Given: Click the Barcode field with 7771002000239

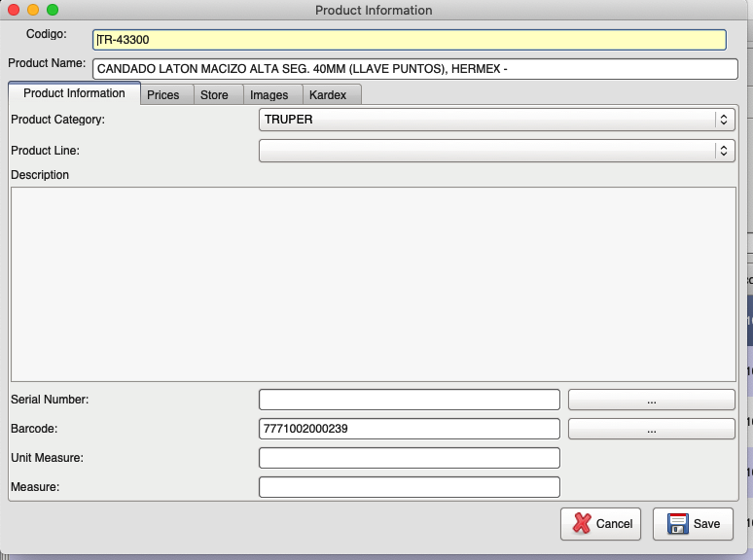Looking at the screenshot, I should pyautogui.click(x=409, y=429).
